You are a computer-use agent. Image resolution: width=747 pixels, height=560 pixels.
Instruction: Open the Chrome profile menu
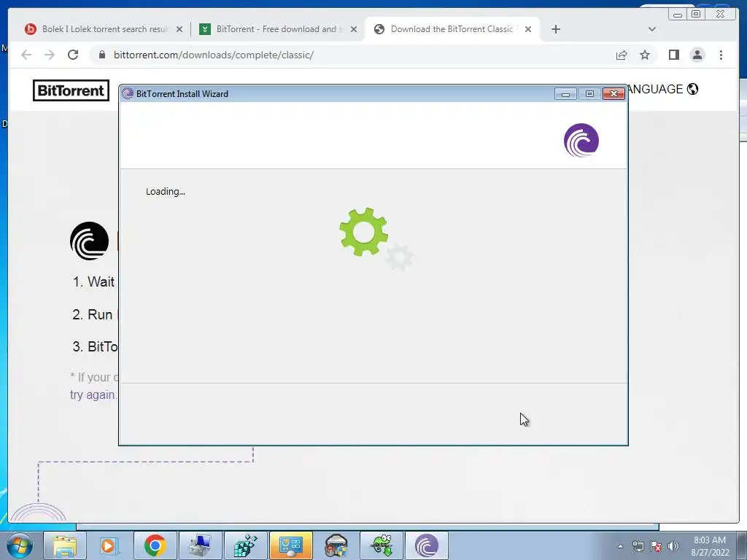click(697, 55)
